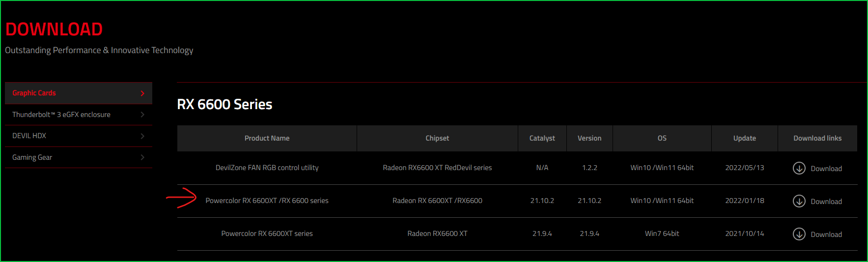Click Catalyst column header
Viewport: 868px width, 262px height.
coord(542,138)
